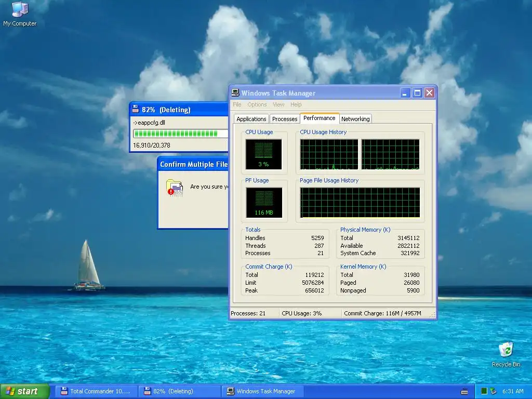
Task: Click Commit Charge Peak value 656012
Action: tap(314, 290)
